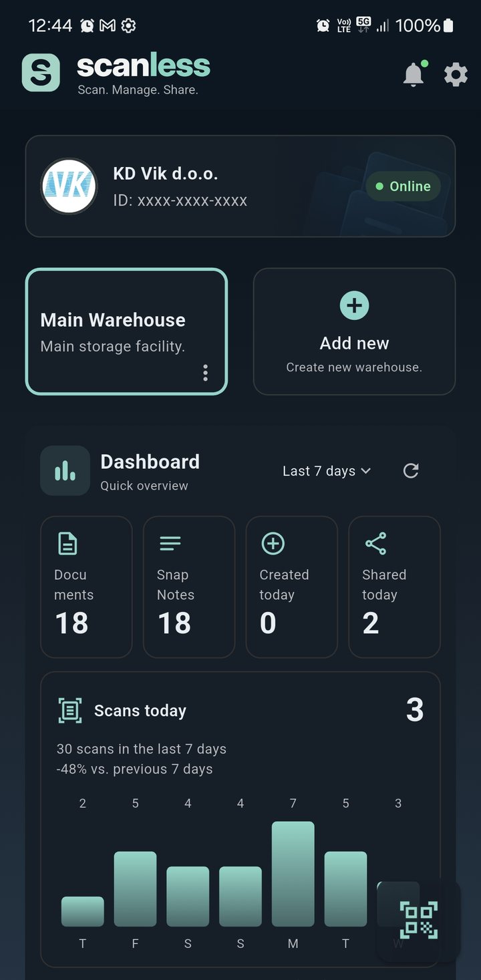Tap the Dashboard bar chart icon
Image resolution: width=481 pixels, height=980 pixels.
tap(65, 471)
